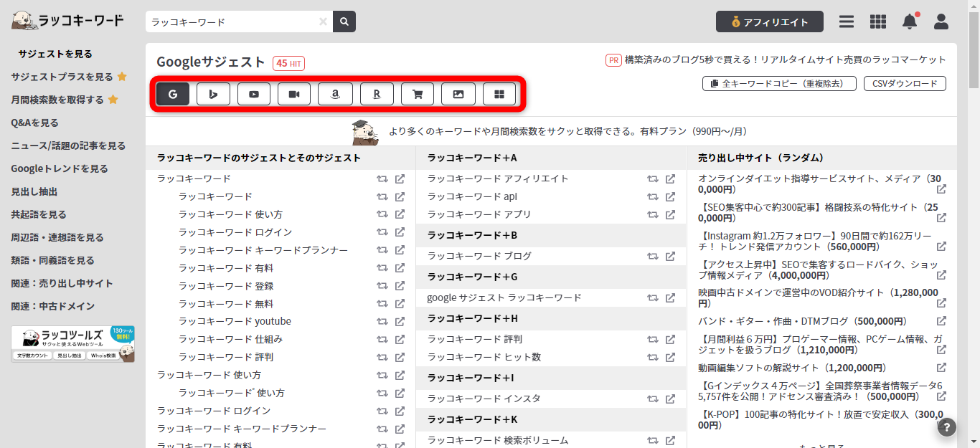Click the magnifier search button
The width and height of the screenshot is (980, 448).
point(344,22)
